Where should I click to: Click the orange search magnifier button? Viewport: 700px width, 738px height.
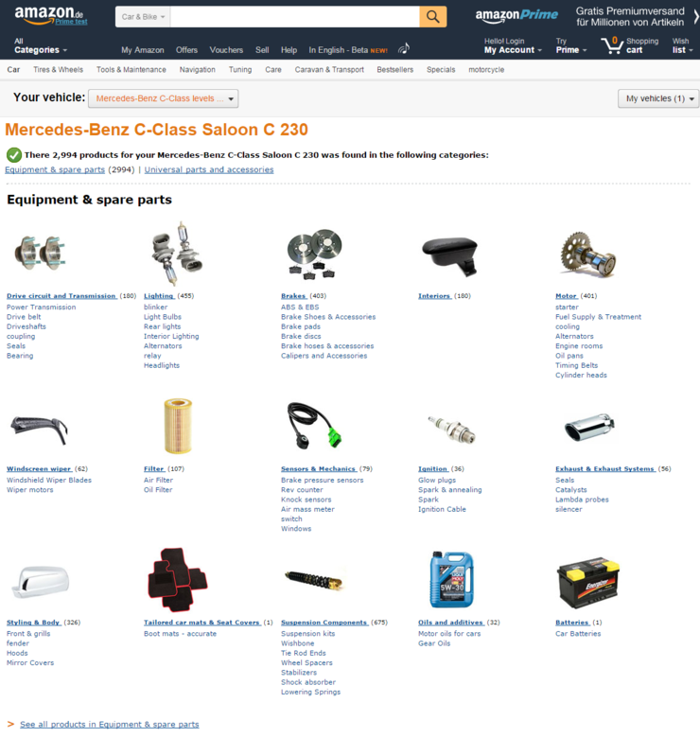pyautogui.click(x=433, y=17)
